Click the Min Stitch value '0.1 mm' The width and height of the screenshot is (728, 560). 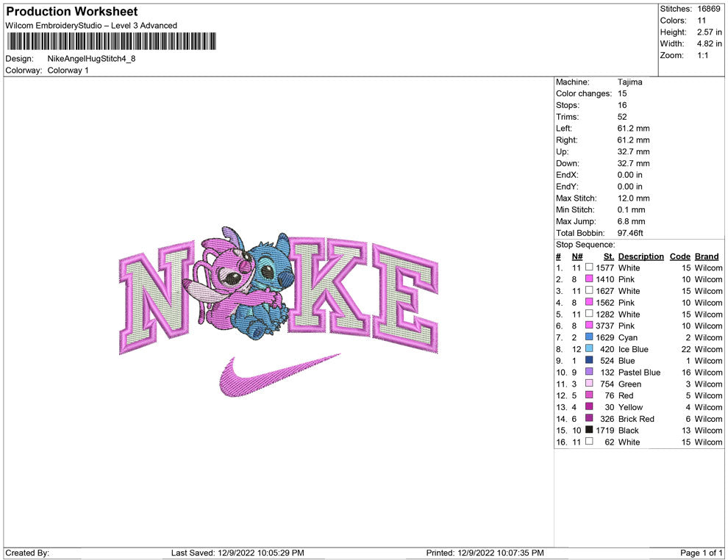632,209
